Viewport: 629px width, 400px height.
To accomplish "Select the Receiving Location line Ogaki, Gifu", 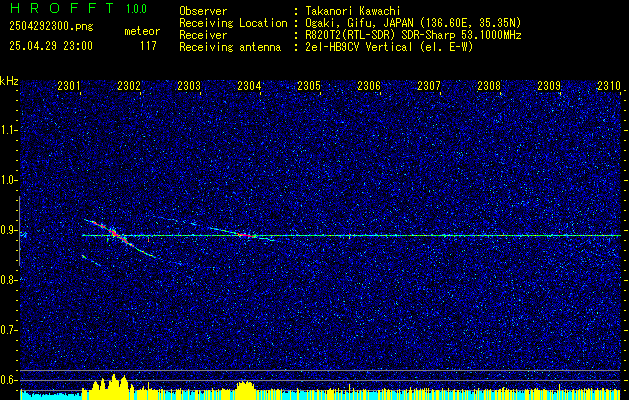I will tap(413, 23).
